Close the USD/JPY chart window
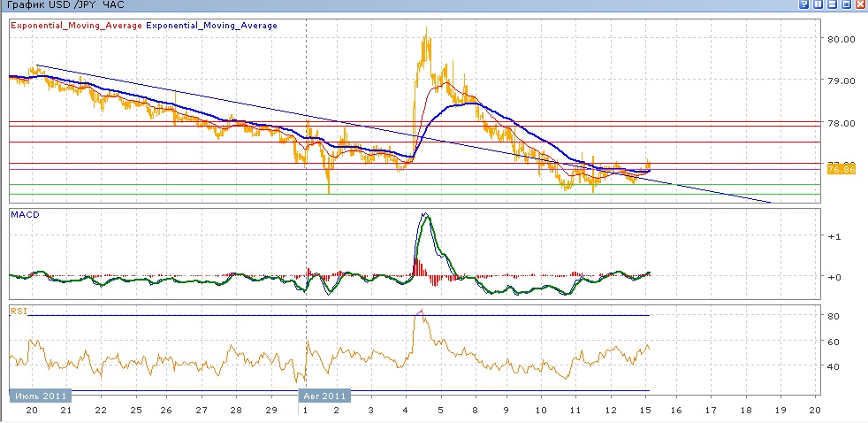The width and height of the screenshot is (868, 423). coord(860,5)
